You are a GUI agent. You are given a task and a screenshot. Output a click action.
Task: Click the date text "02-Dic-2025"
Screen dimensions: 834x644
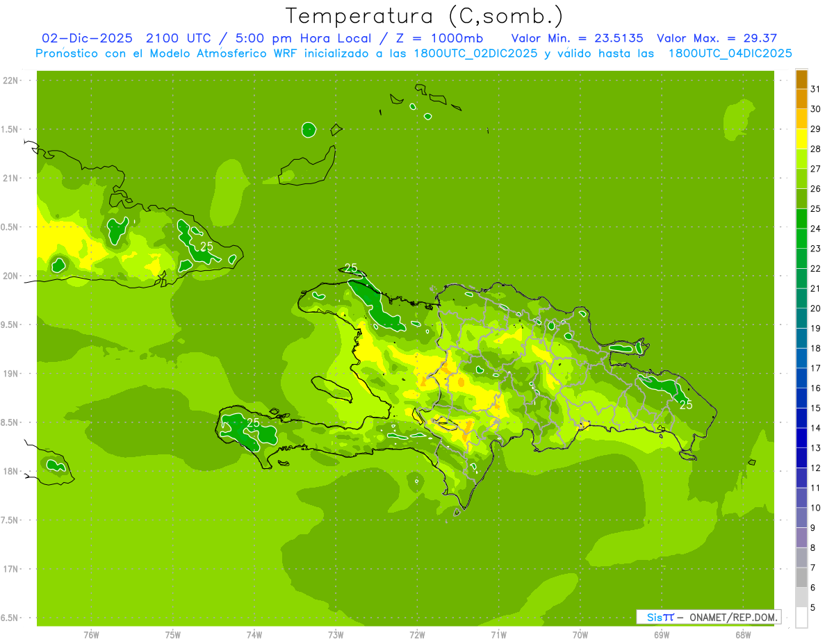(x=87, y=38)
